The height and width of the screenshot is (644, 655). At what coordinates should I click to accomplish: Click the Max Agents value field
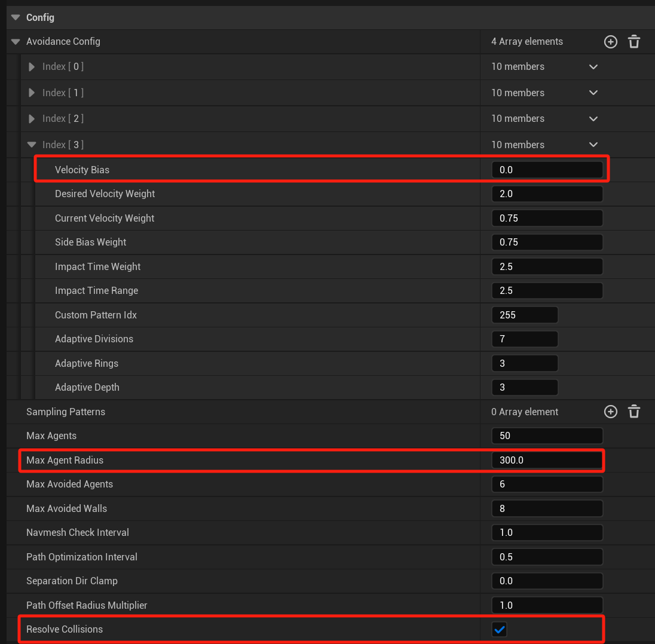[x=547, y=436]
